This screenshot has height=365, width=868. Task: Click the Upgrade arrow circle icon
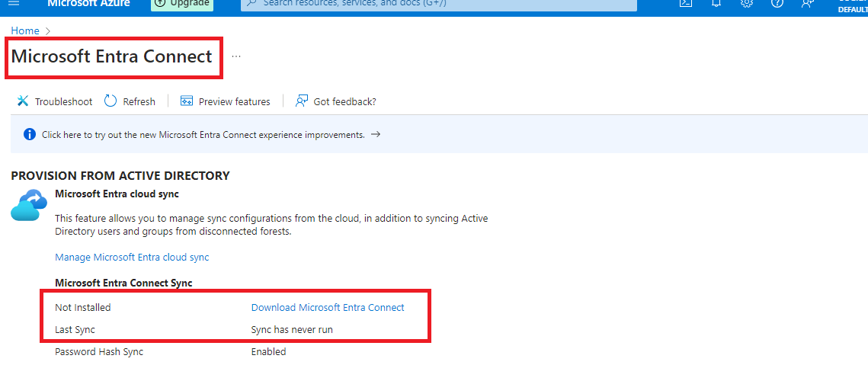pyautogui.click(x=160, y=3)
